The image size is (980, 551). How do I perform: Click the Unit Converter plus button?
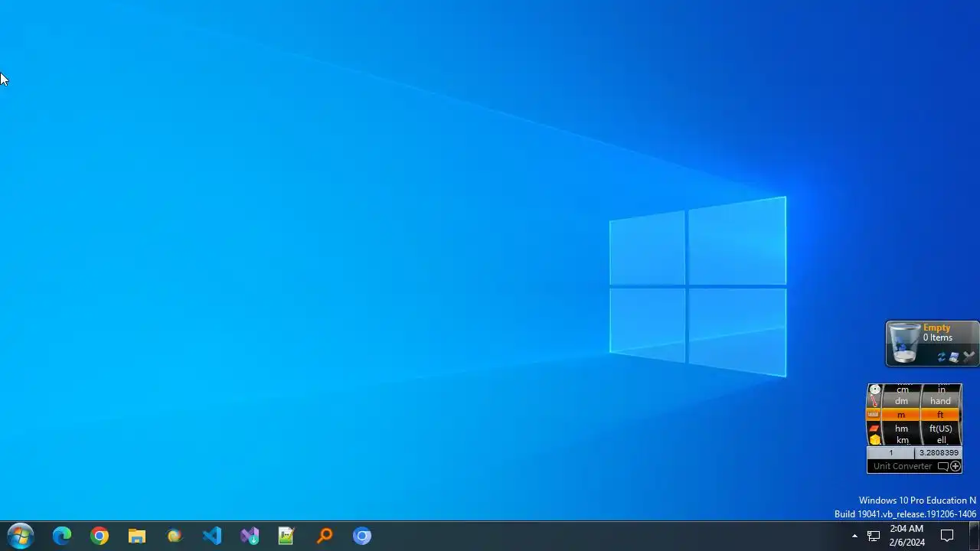pyautogui.click(x=955, y=466)
